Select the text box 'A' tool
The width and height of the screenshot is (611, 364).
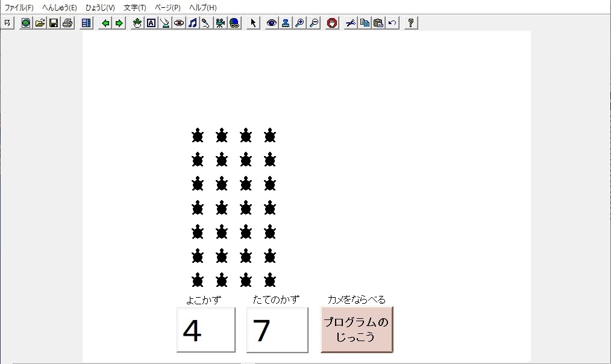[151, 23]
